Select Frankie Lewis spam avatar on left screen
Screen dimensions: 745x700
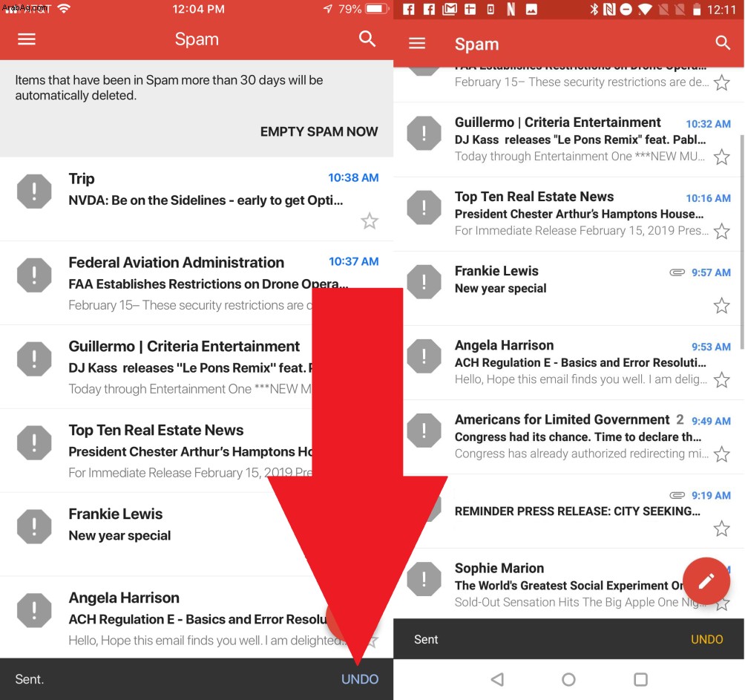click(34, 526)
